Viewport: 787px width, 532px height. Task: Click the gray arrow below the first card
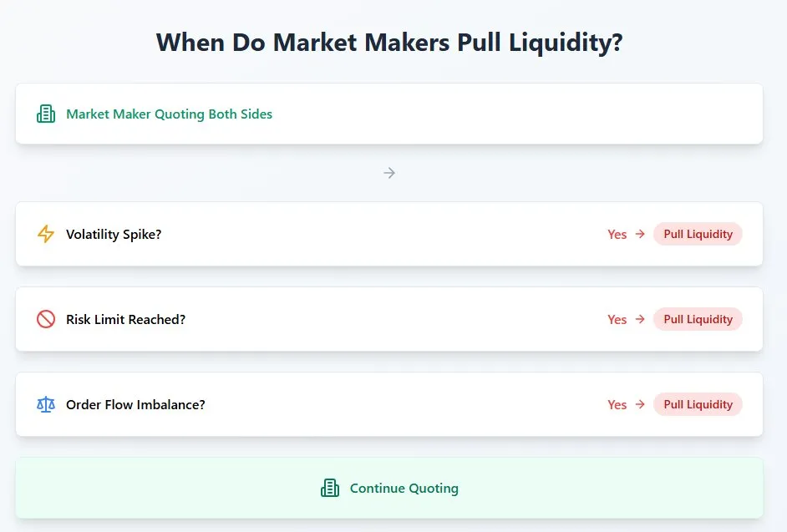(x=389, y=173)
